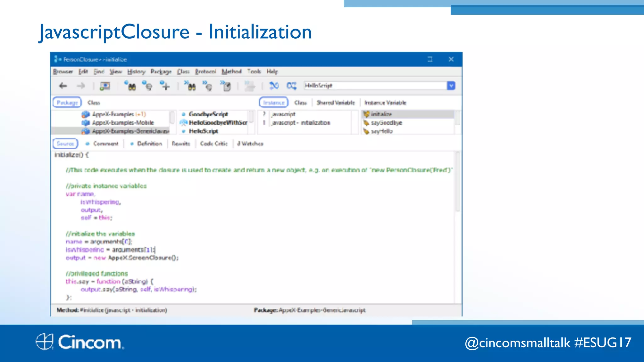Select the Package view tab
This screenshot has width=644, height=362.
tap(67, 102)
